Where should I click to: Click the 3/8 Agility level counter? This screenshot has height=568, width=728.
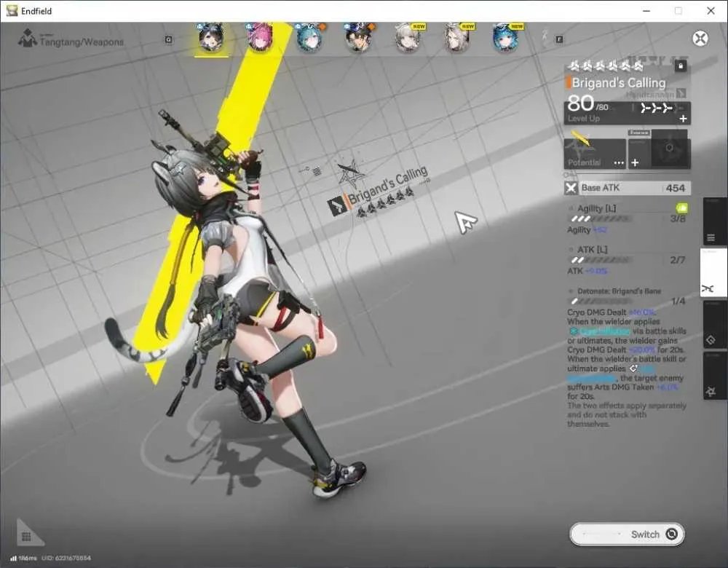coord(678,218)
